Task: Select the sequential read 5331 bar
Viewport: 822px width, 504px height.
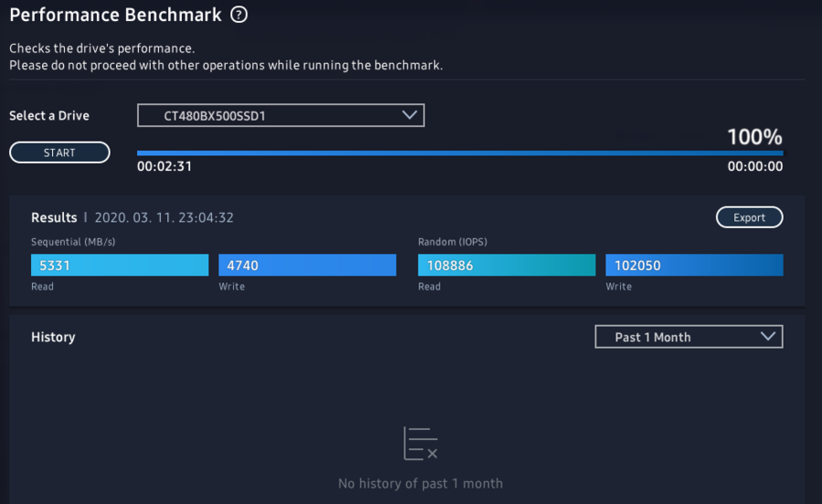Action: 120,265
